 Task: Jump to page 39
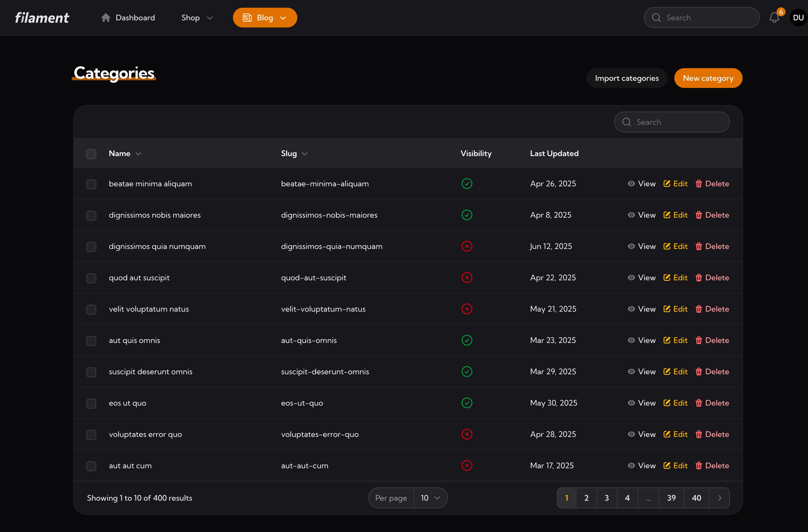671,498
